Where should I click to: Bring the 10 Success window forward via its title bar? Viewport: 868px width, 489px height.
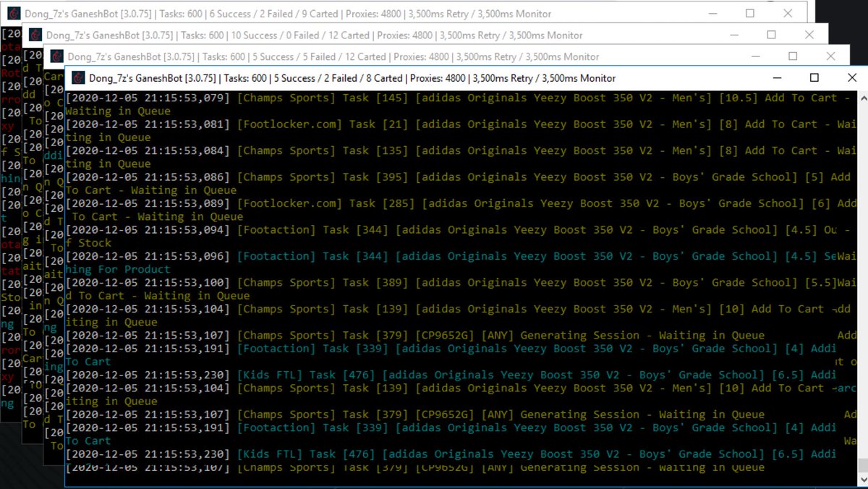(362, 34)
